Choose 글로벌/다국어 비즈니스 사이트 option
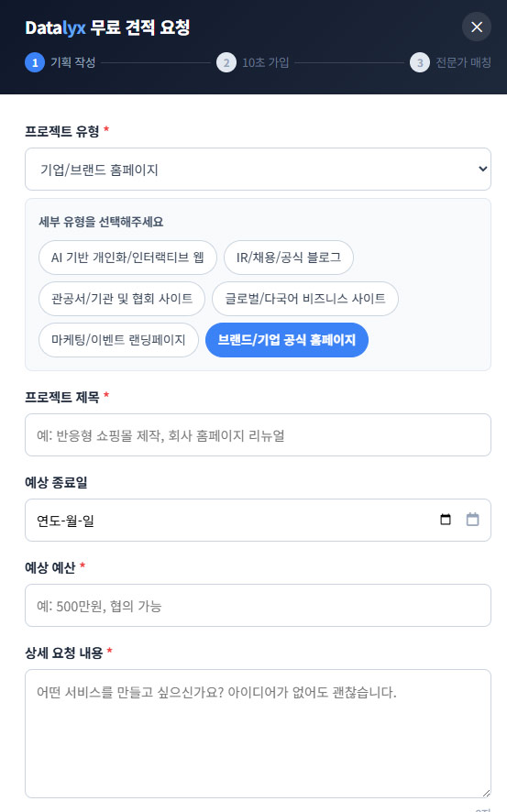The image size is (507, 812). tap(305, 299)
